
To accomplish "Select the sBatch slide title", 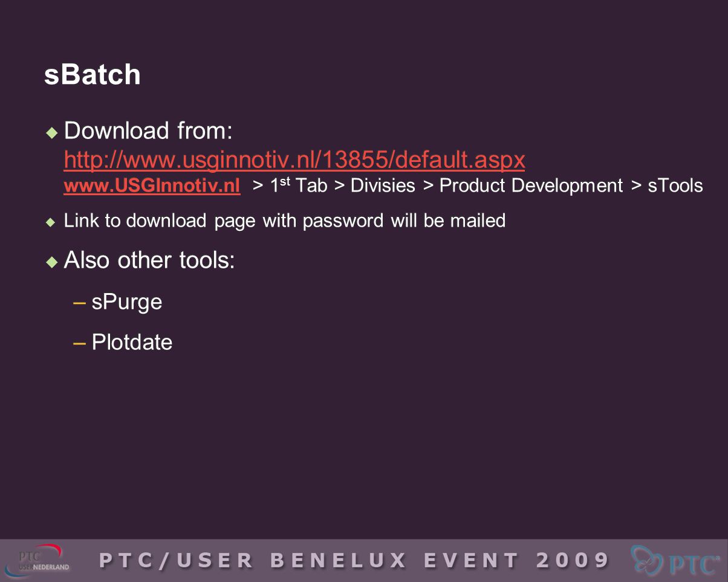I will [x=93, y=75].
